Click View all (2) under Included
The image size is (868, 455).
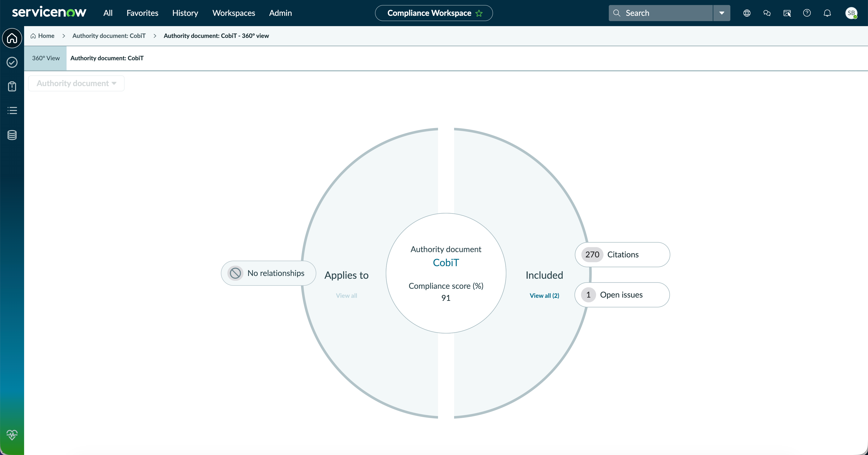(544, 295)
